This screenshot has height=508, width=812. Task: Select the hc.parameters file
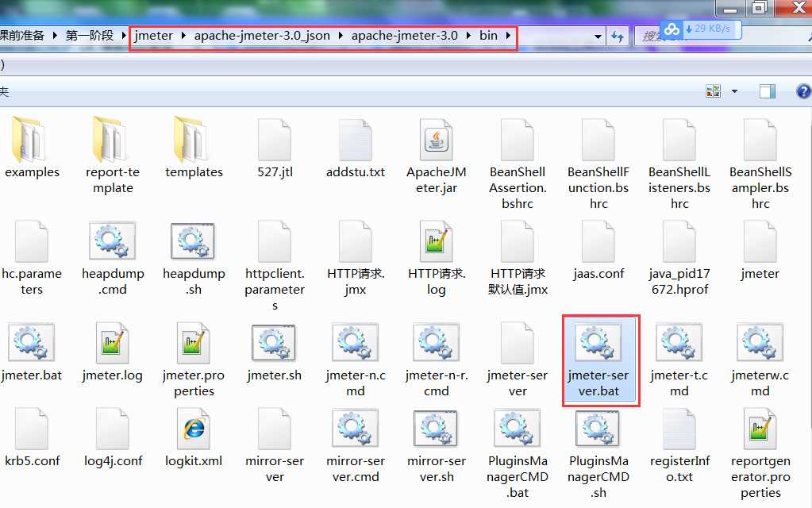tap(32, 257)
